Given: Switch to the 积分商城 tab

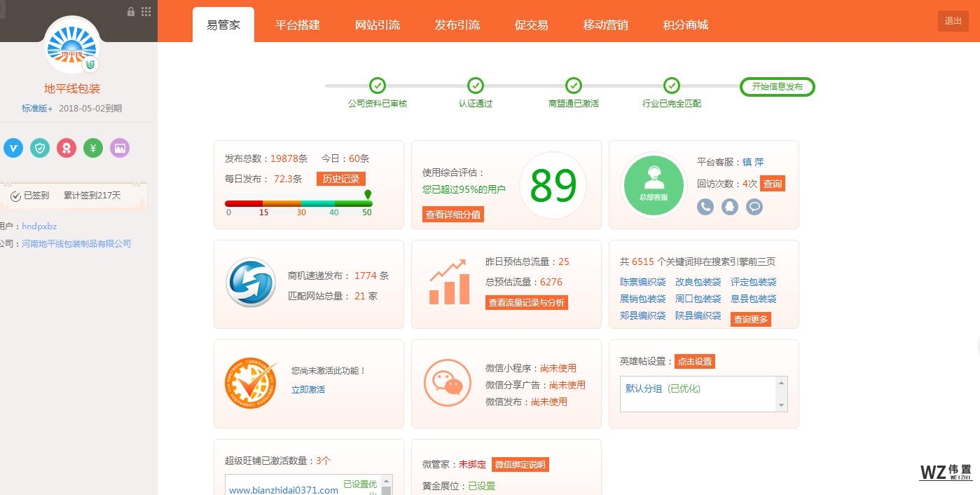Looking at the screenshot, I should (x=685, y=25).
